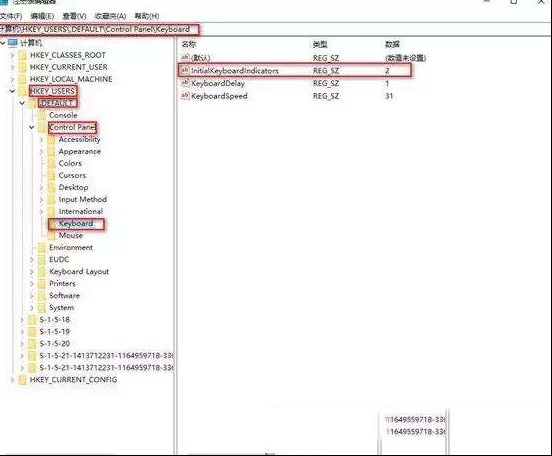Click the HKEY_CURRENT_CONFIG folder icon

(22, 380)
